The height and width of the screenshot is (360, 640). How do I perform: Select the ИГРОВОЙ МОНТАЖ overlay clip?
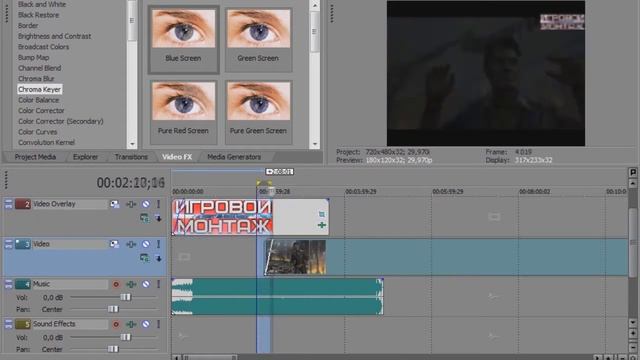click(250, 217)
